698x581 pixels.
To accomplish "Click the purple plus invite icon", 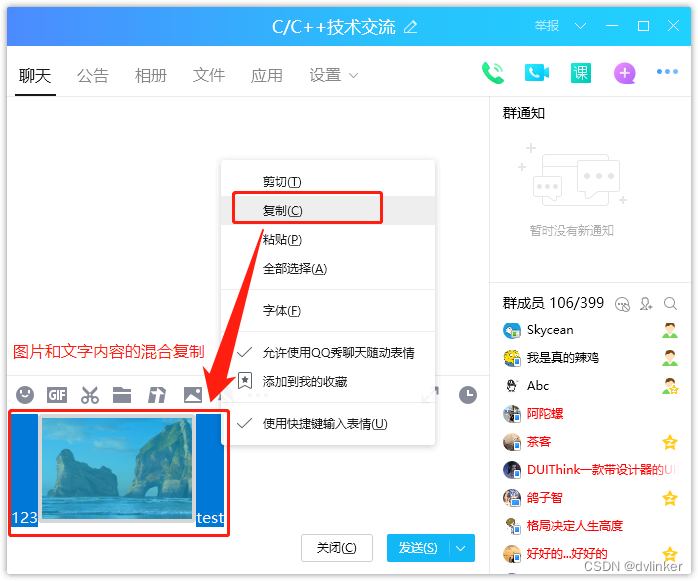I will click(x=625, y=73).
